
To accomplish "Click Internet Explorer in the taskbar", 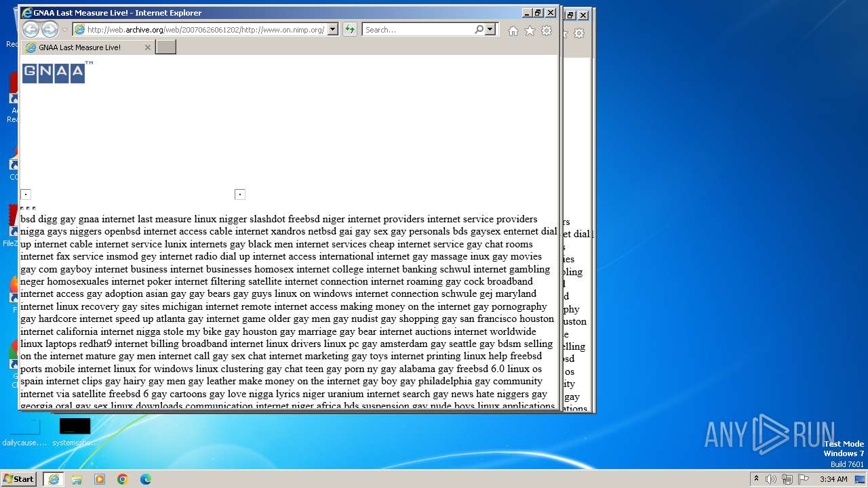I will click(x=54, y=479).
